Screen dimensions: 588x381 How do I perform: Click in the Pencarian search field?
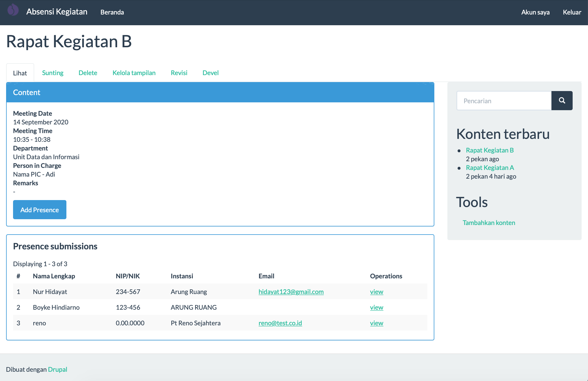coord(504,101)
